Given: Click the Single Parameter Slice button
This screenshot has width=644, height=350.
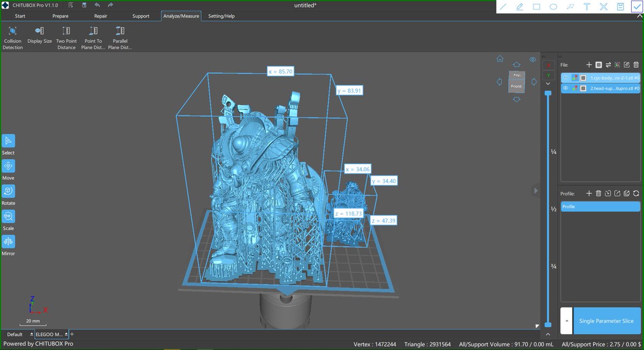Looking at the screenshot, I should 607,321.
